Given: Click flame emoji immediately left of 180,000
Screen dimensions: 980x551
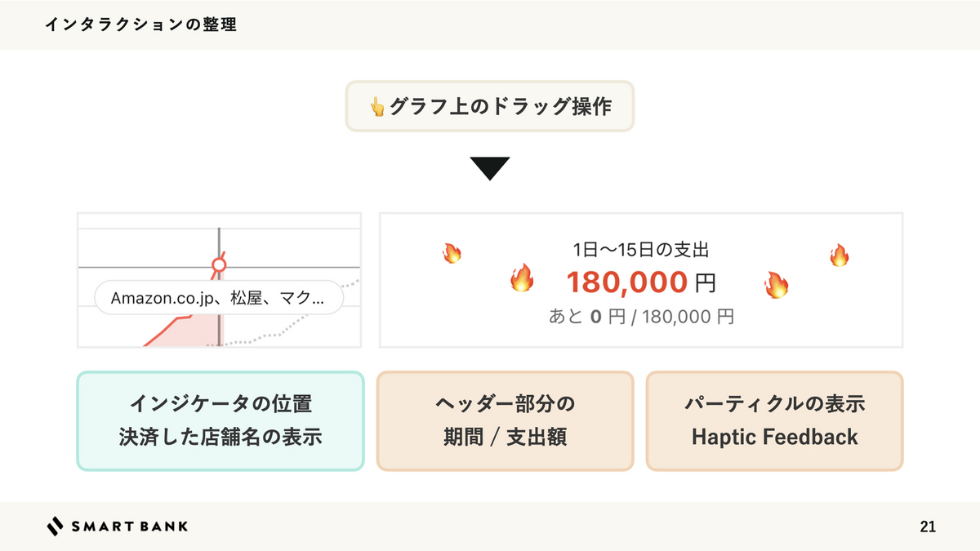Looking at the screenshot, I should pyautogui.click(x=521, y=279).
